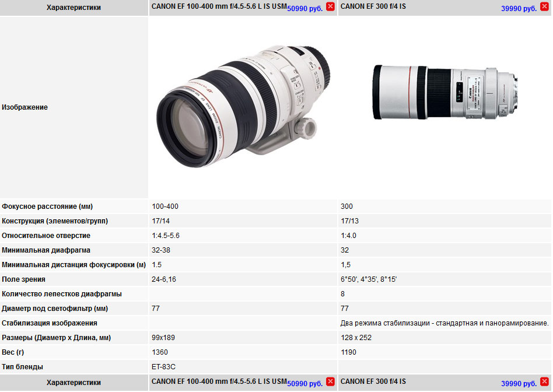Open the 39990 руб. price link in footer row
The width and height of the screenshot is (553, 392).
[519, 383]
